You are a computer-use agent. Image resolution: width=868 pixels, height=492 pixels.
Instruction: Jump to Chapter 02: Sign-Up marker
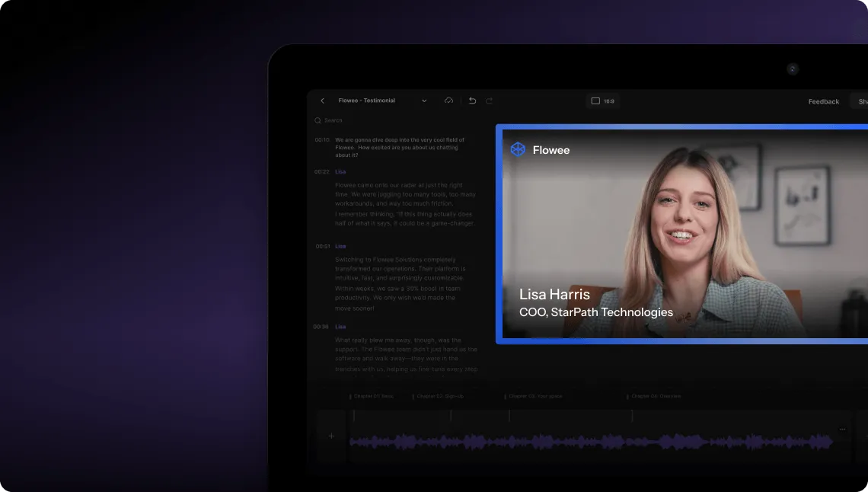[x=438, y=396]
